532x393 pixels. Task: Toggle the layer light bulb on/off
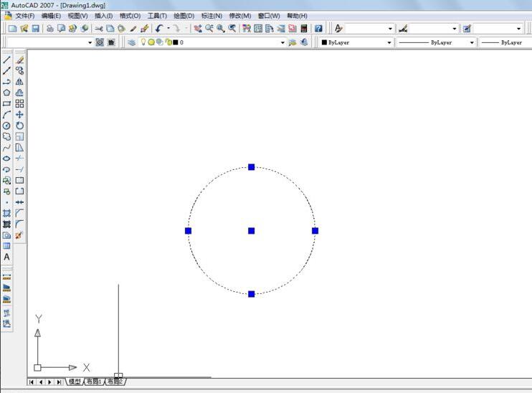[143, 42]
